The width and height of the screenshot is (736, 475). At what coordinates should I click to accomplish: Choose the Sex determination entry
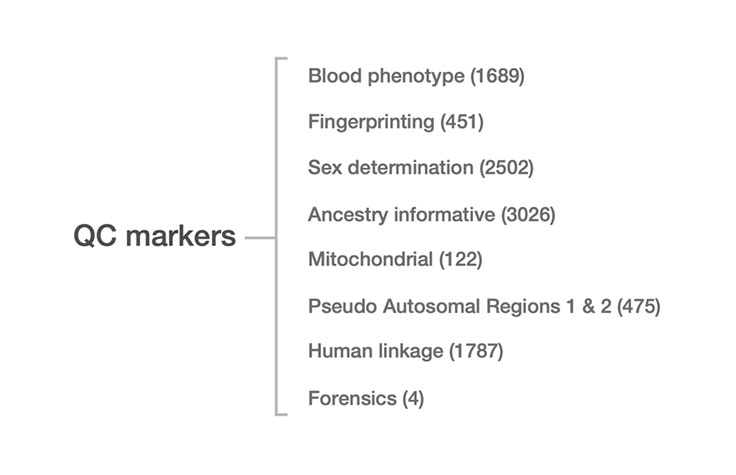coord(390,168)
